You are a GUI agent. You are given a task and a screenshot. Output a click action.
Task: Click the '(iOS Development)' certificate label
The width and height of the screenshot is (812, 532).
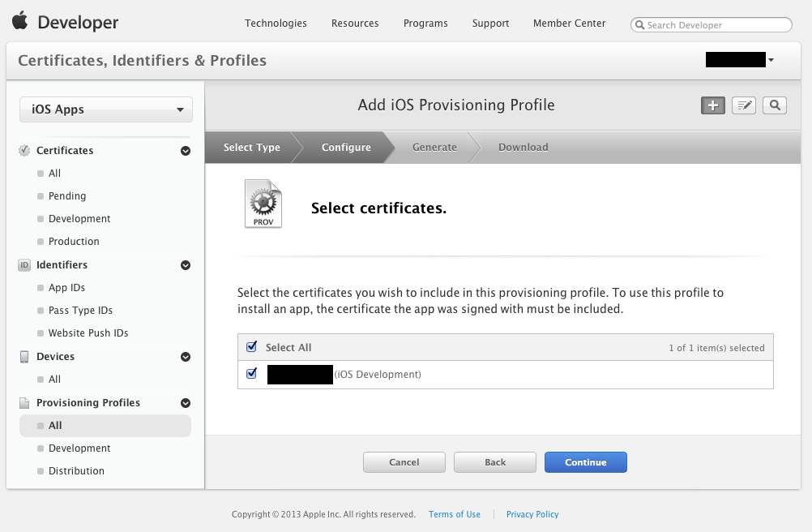point(378,375)
